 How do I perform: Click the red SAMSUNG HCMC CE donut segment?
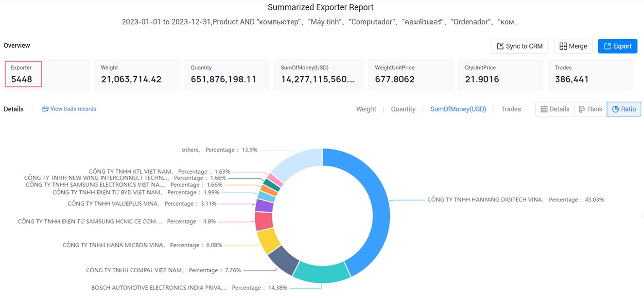pyautogui.click(x=263, y=221)
